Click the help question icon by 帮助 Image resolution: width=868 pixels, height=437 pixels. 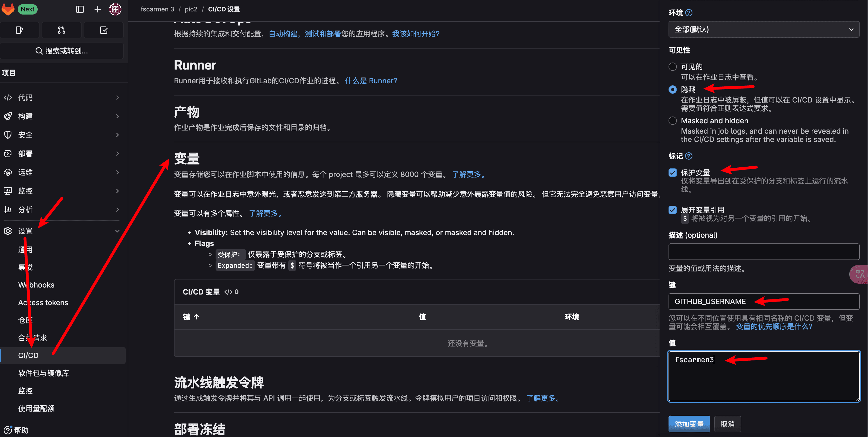(8, 430)
